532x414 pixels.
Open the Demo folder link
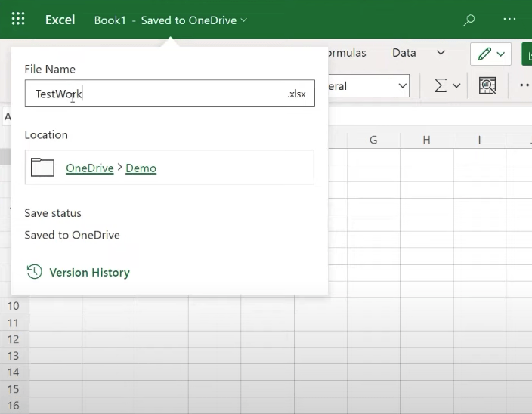click(x=141, y=168)
